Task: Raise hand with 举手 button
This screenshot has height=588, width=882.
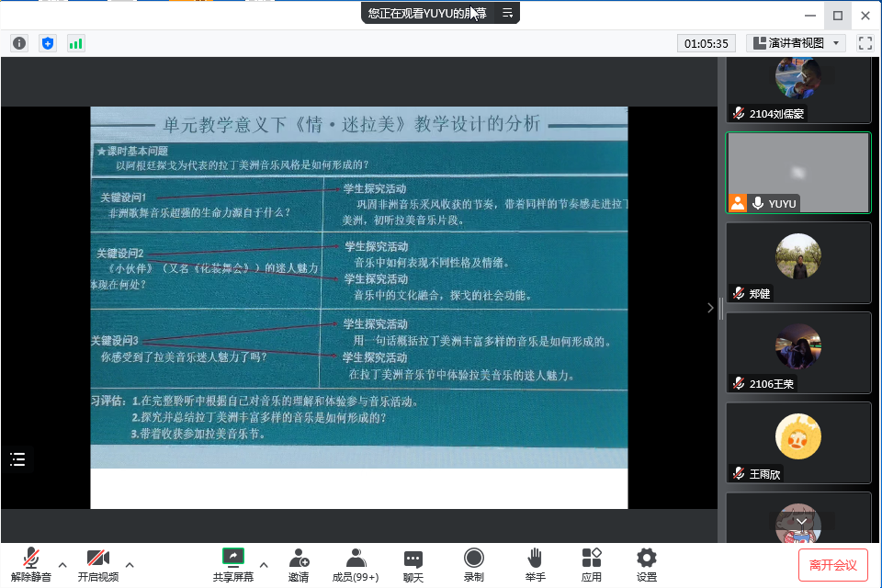Action: tap(535, 565)
